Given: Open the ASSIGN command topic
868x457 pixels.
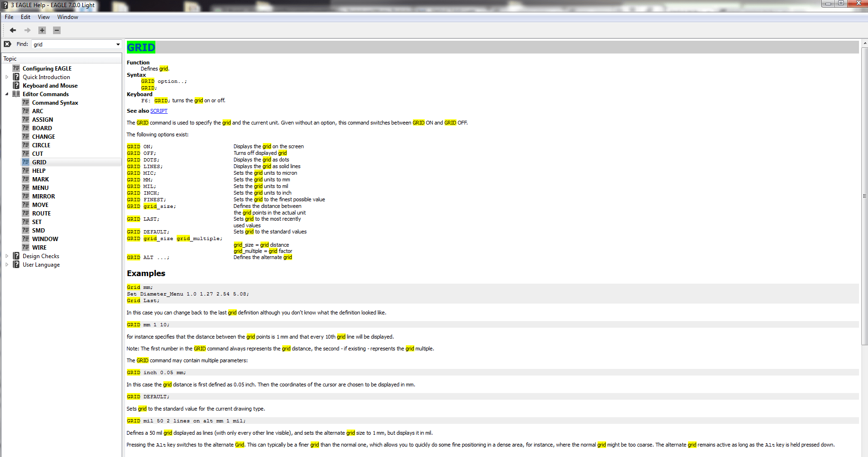Looking at the screenshot, I should [43, 120].
